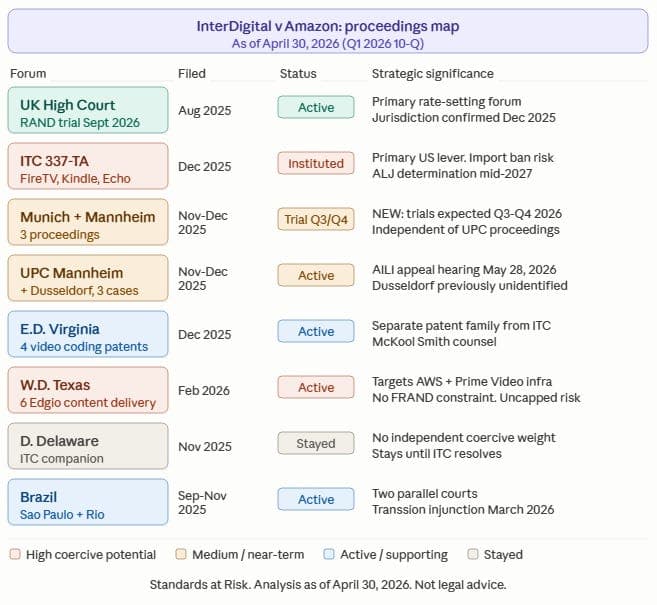This screenshot has width=657, height=605.
Task: Select the E.D. Virginia forum card
Action: point(88,334)
